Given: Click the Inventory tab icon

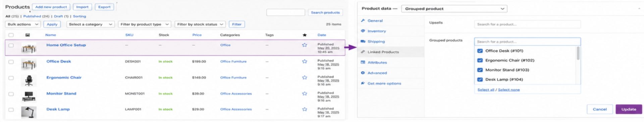Looking at the screenshot, I should tap(363, 31).
